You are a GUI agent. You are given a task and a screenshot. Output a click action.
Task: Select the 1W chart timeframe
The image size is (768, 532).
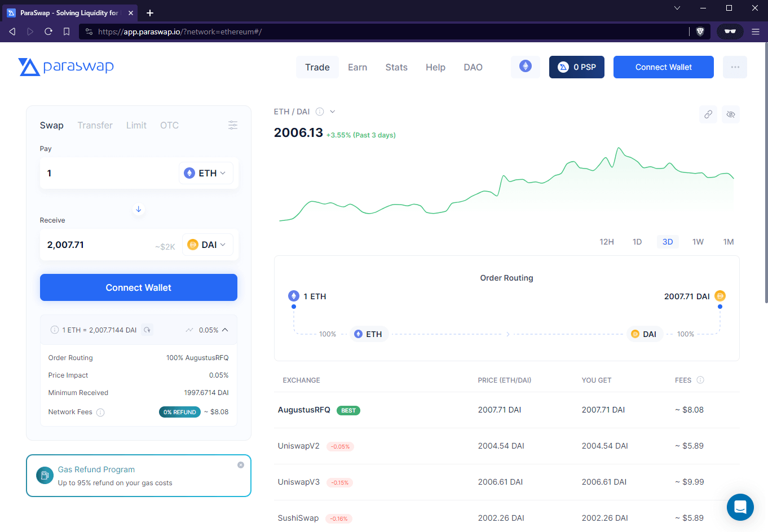pos(698,241)
